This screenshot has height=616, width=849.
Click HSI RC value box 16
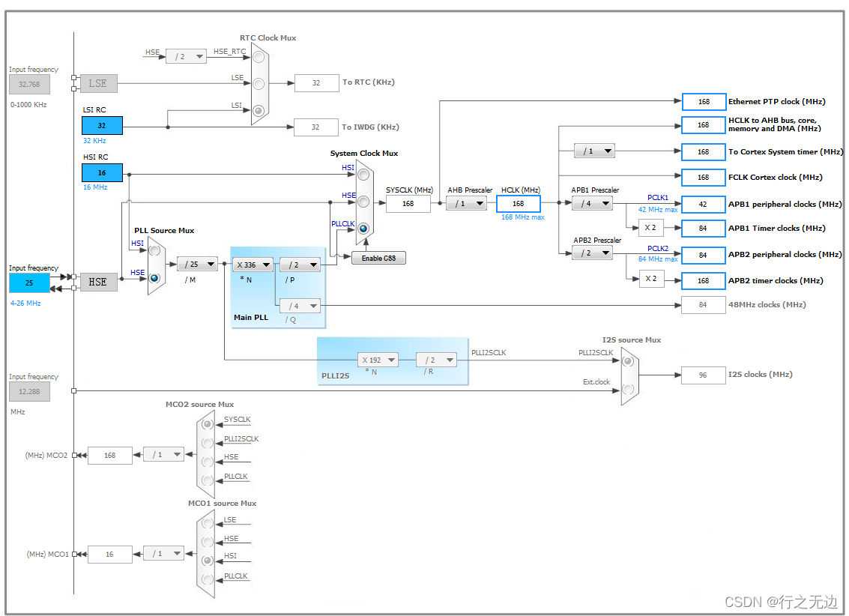coord(102,172)
